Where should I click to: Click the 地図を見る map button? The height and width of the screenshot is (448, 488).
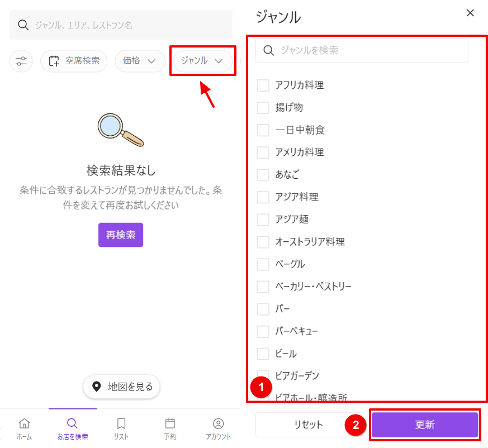122,387
